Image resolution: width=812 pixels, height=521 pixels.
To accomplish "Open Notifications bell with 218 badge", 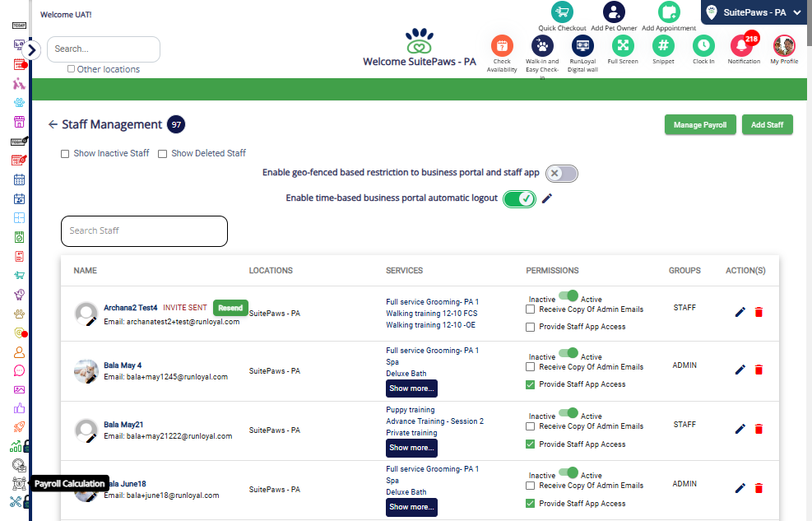I will click(x=743, y=45).
